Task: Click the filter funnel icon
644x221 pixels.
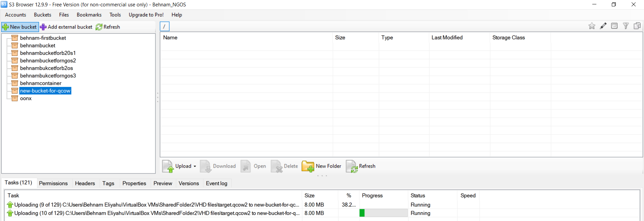Action: point(626,26)
